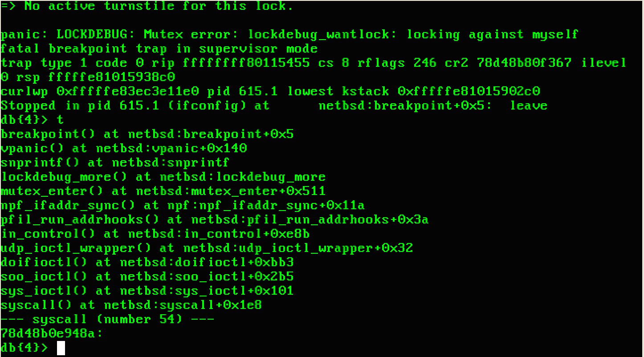Click the 'No active turnstile' message line
The height and width of the screenshot is (357, 644).
coord(147,6)
